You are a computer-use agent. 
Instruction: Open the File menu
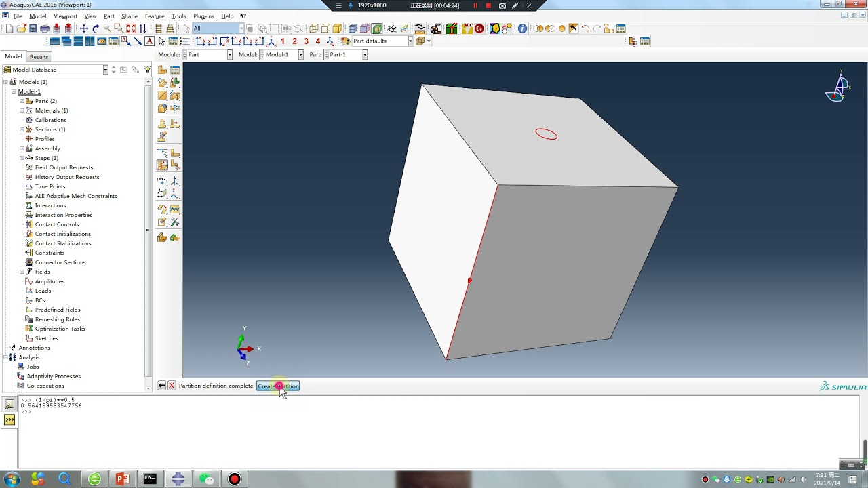18,16
